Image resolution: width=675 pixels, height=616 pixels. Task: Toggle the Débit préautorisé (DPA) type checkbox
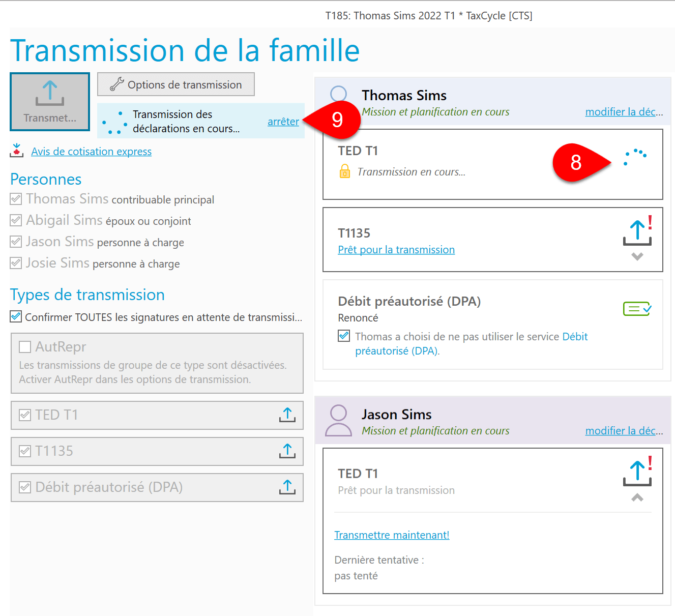(25, 487)
